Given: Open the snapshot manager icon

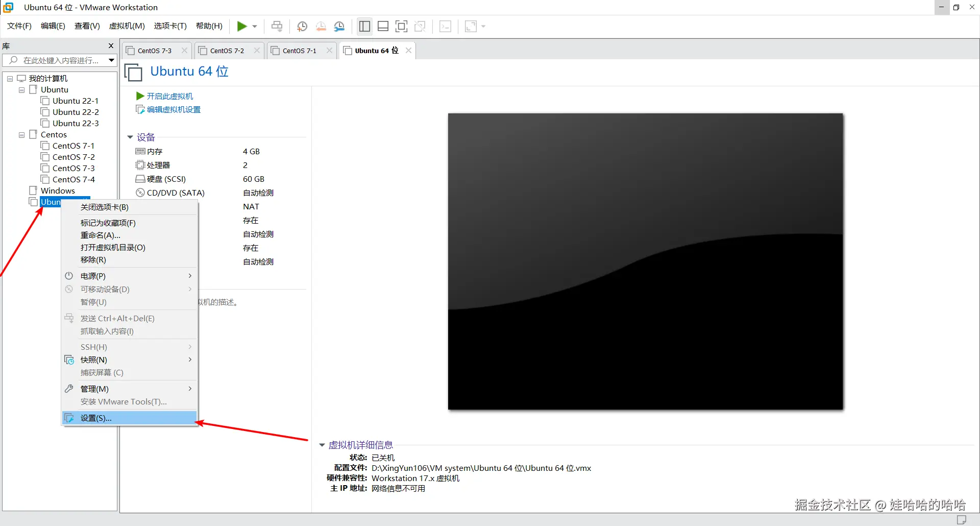Looking at the screenshot, I should (339, 26).
